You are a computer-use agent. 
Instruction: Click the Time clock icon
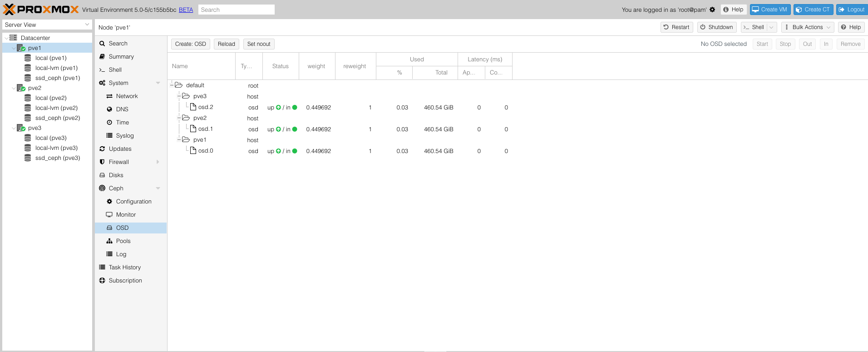coord(109,123)
